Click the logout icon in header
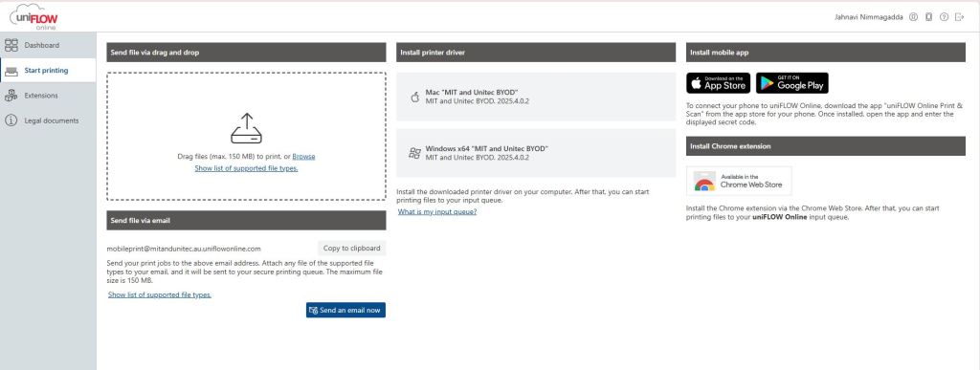980x370 pixels. (959, 17)
